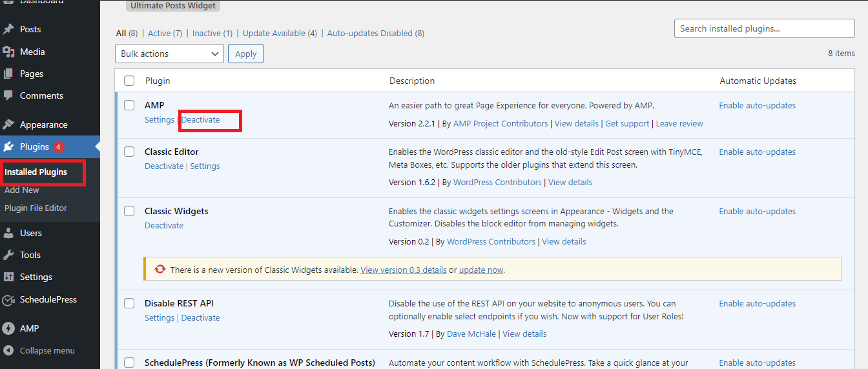The image size is (868, 369).
Task: Click the Ultimate Posts Widget button
Action: (x=172, y=6)
